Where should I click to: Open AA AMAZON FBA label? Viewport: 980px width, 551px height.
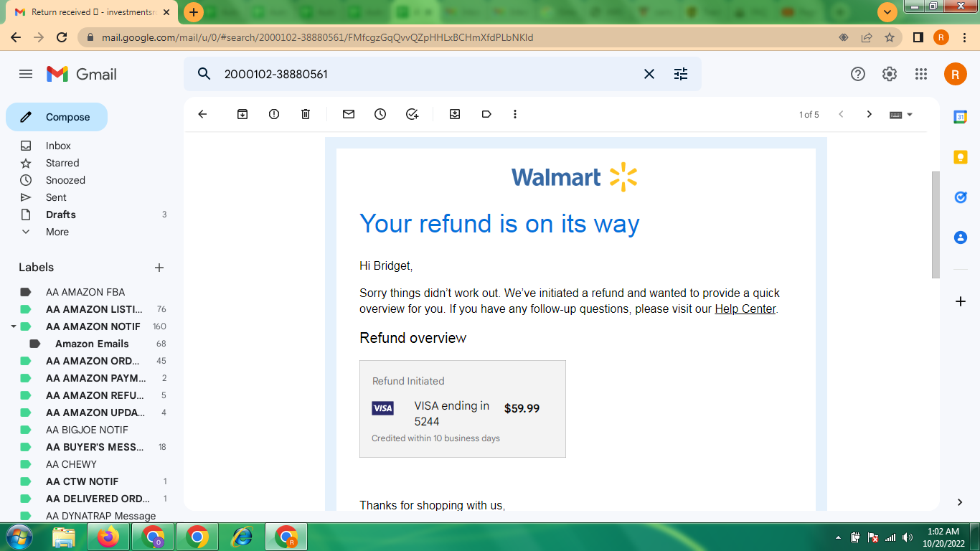pos(85,292)
